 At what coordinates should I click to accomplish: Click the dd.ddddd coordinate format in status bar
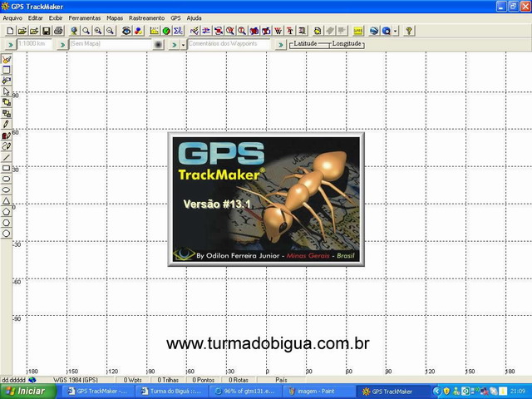click(13, 380)
